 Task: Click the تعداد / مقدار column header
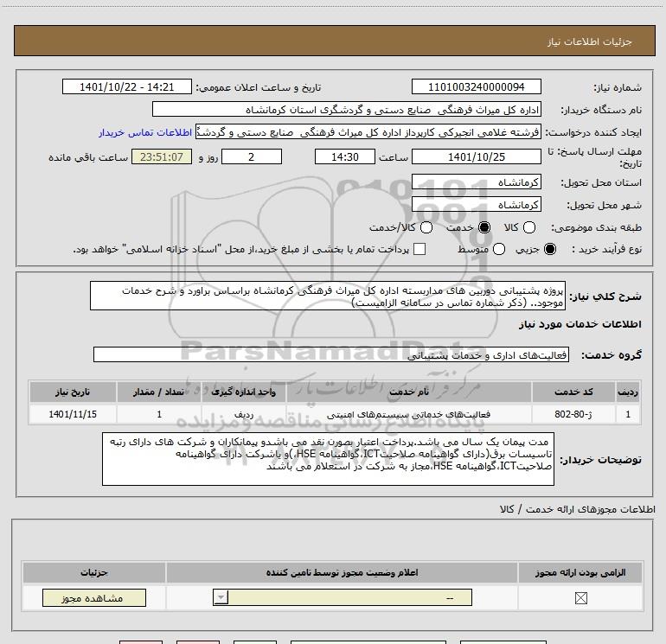pyautogui.click(x=159, y=392)
